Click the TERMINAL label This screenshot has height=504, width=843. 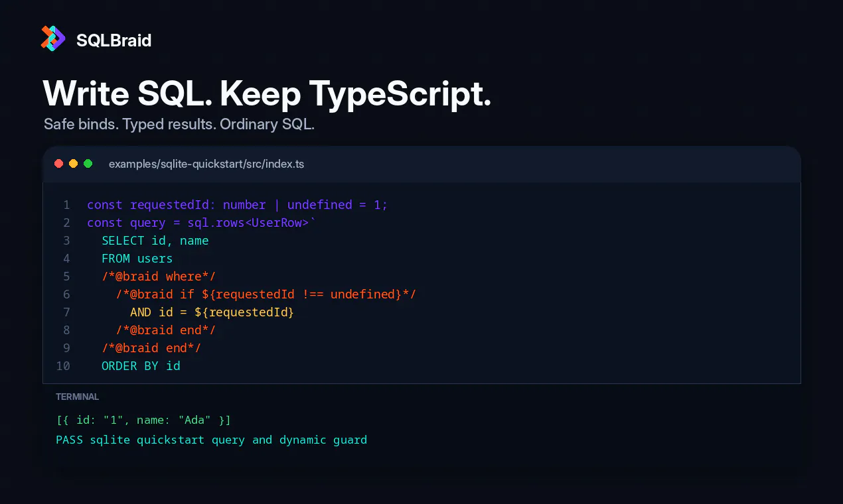point(78,397)
